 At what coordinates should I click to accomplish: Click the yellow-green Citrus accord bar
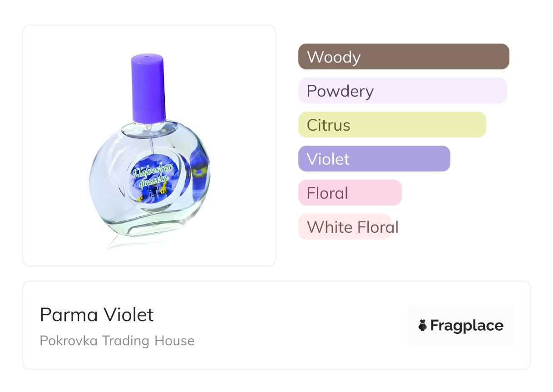392,125
